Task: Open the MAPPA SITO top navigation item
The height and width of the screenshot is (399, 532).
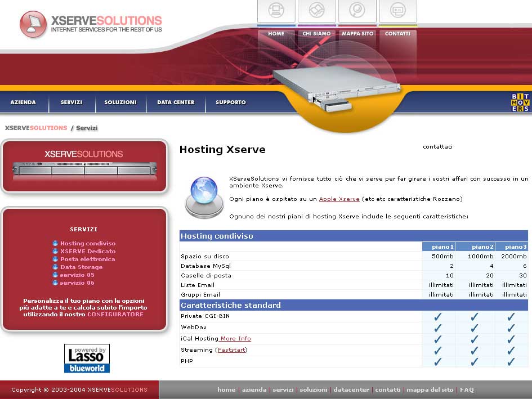Action: point(357,34)
